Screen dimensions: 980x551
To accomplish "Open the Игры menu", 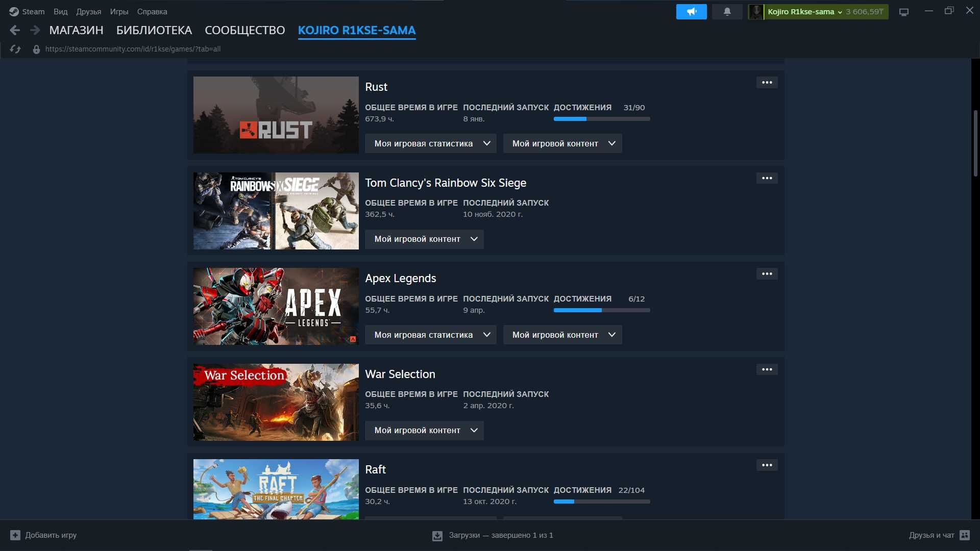I will coord(119,12).
